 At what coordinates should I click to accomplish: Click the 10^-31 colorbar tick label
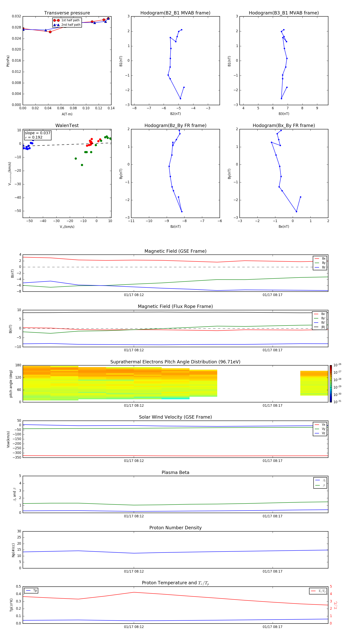pyautogui.click(x=337, y=402)
